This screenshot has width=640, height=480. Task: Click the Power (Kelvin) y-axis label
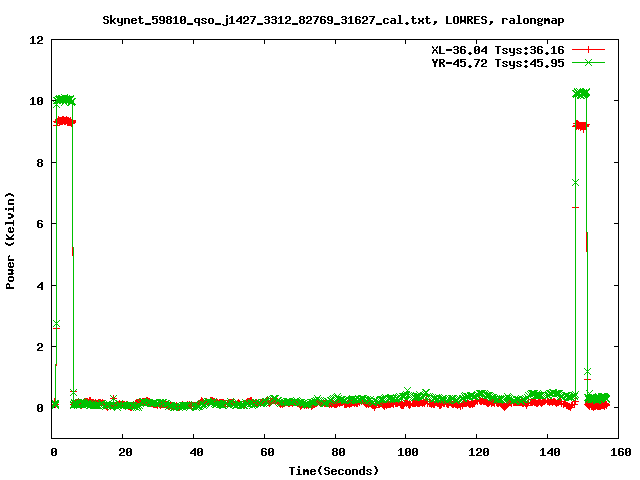click(10, 241)
